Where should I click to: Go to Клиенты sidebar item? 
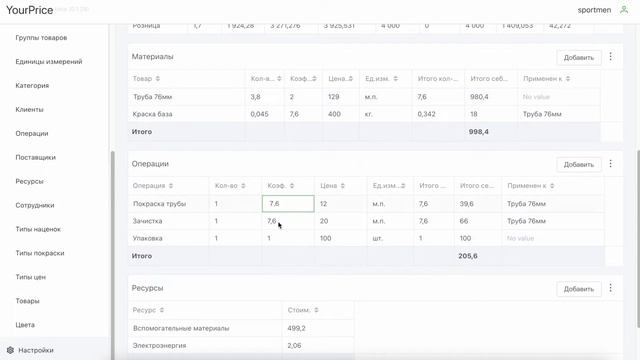pyautogui.click(x=29, y=109)
